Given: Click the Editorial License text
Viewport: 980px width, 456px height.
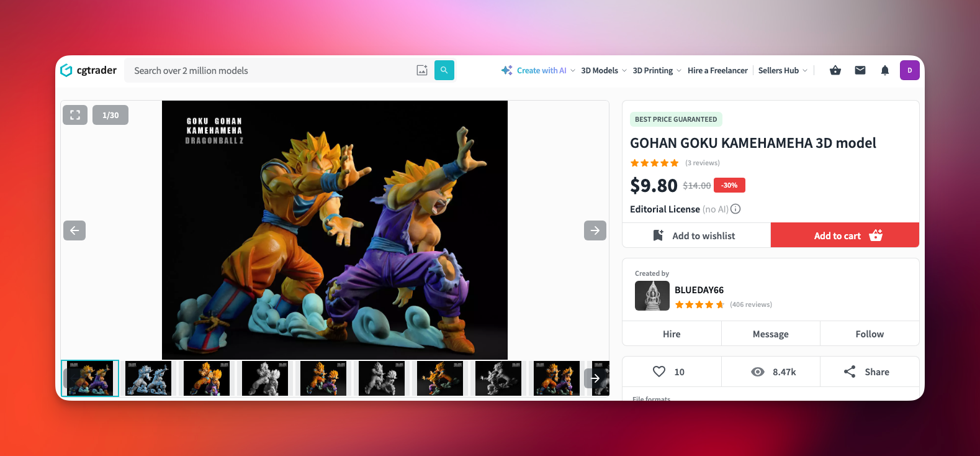Looking at the screenshot, I should point(665,209).
